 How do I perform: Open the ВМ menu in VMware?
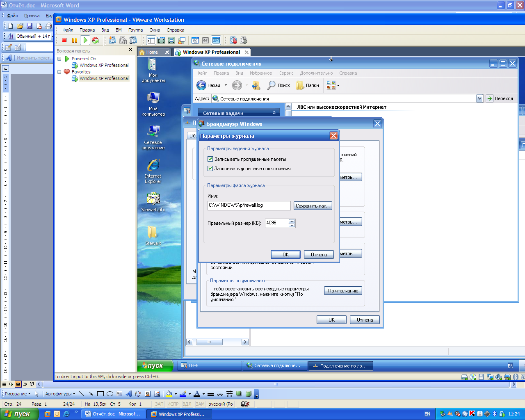119,30
